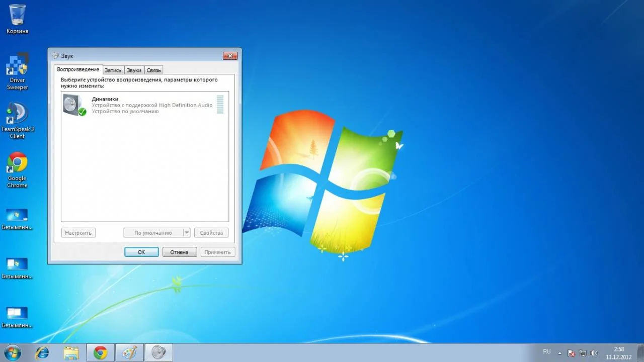
Task: Launch Internet Explorer from the taskbar
Action: pyautogui.click(x=42, y=353)
